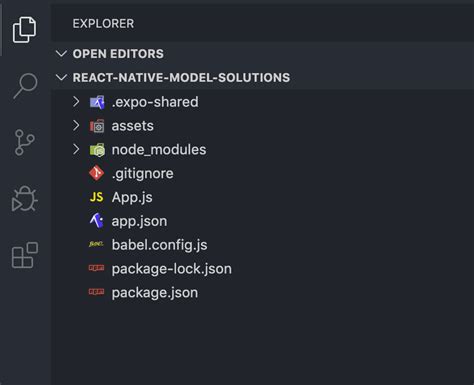Click the EXPLORER panel heading

click(103, 24)
